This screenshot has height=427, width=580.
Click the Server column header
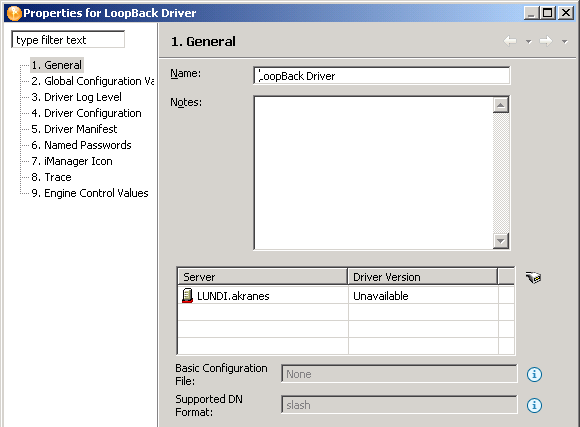tap(263, 277)
